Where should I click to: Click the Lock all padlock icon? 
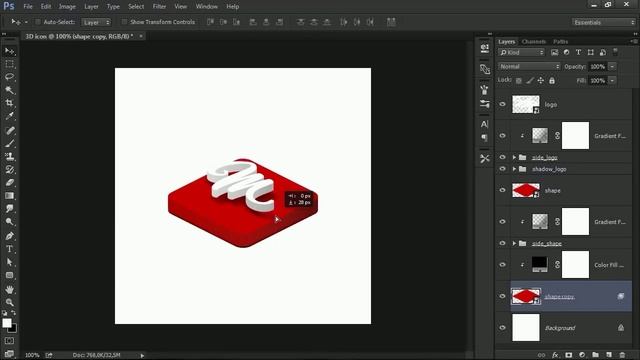click(x=552, y=81)
